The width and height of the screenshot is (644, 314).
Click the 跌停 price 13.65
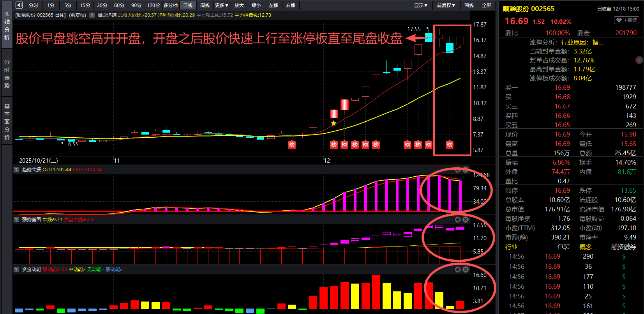coord(628,190)
